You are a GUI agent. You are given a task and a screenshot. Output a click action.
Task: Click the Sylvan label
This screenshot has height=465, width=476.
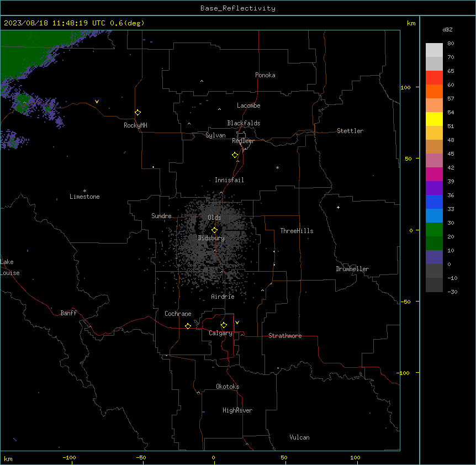pyautogui.click(x=215, y=136)
